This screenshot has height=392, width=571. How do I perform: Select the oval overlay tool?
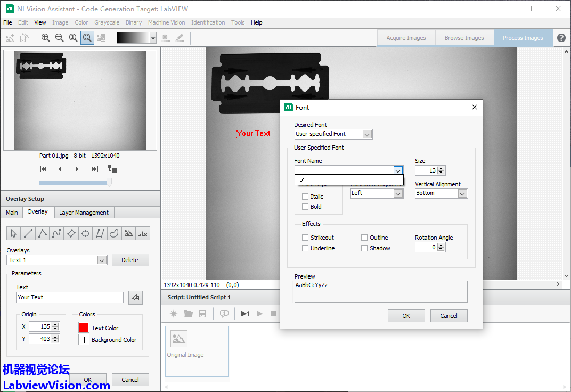pos(86,233)
